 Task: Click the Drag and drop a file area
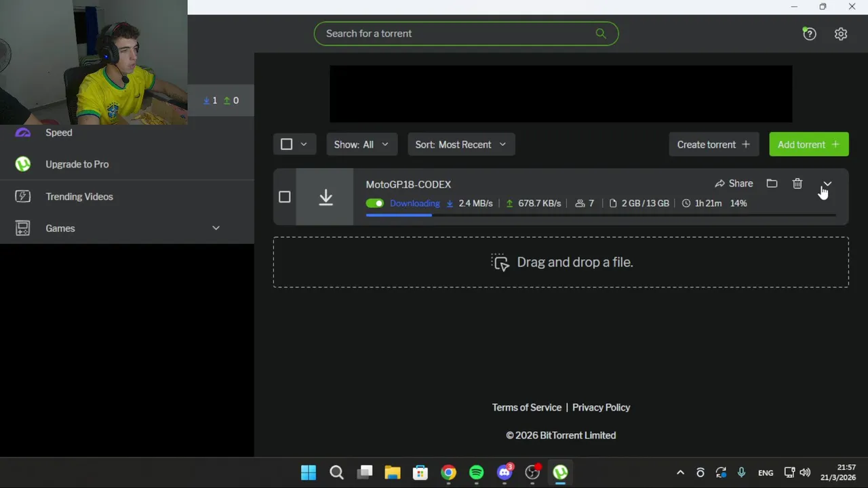(561, 262)
